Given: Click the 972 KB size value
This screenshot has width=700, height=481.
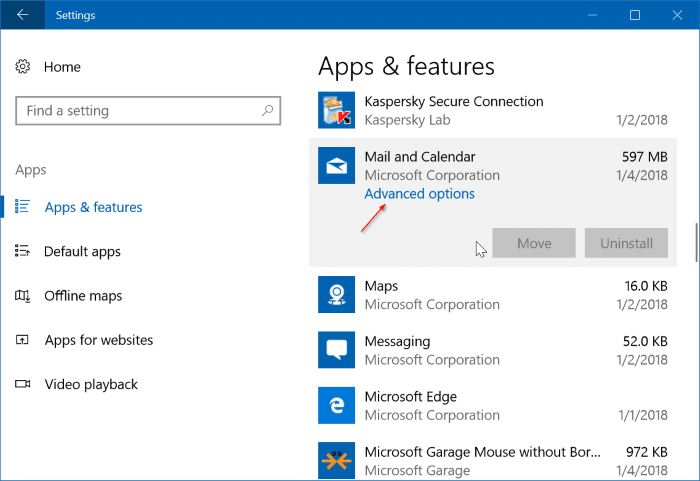Looking at the screenshot, I should click(646, 452).
